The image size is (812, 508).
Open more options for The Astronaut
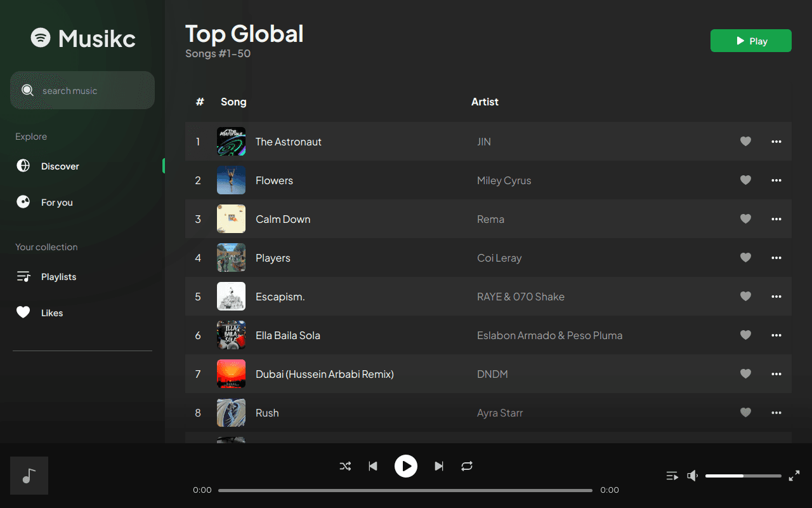coord(776,142)
